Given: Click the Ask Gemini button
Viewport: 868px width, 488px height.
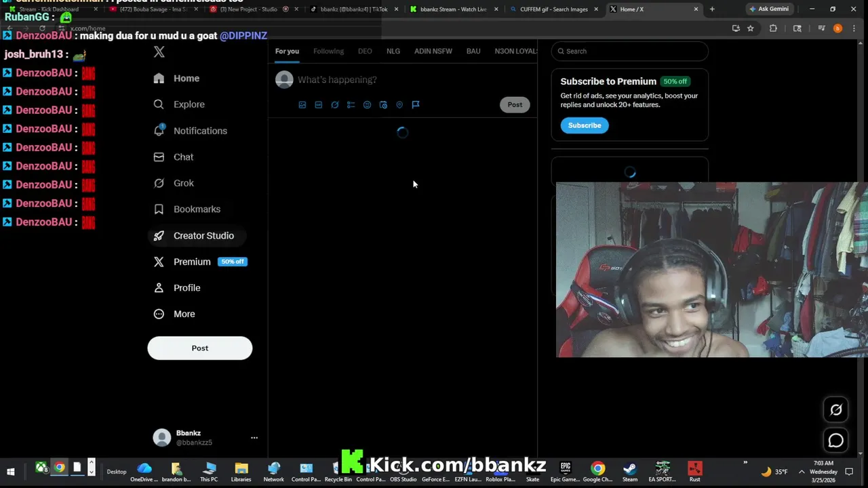Looking at the screenshot, I should [x=769, y=9].
